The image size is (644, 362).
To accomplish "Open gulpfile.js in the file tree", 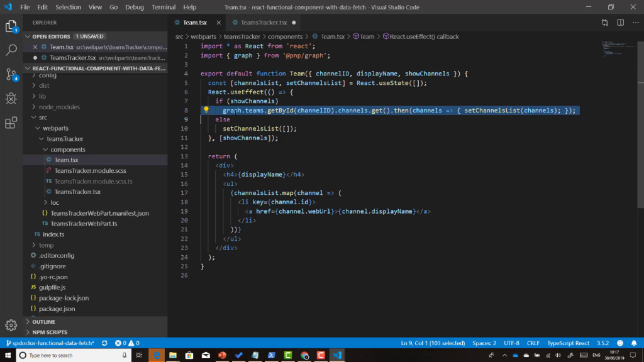I will pos(52,287).
